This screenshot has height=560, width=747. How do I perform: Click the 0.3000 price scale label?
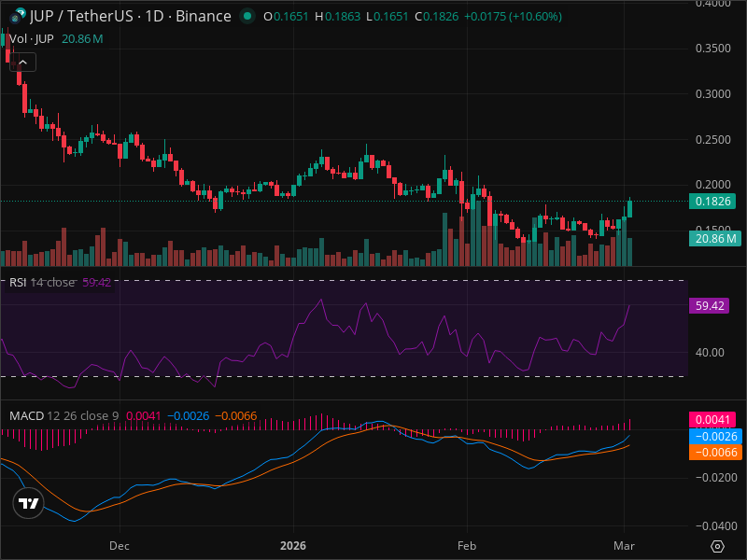click(713, 94)
